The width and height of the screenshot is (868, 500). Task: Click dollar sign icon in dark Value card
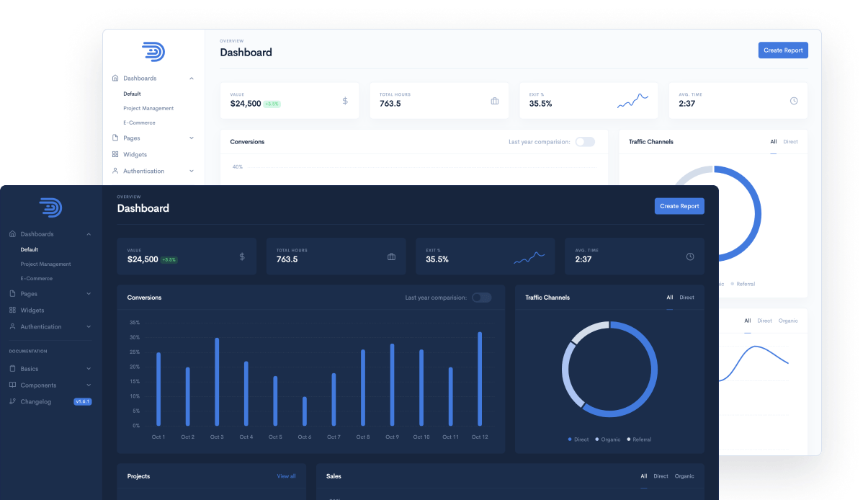pos(242,256)
